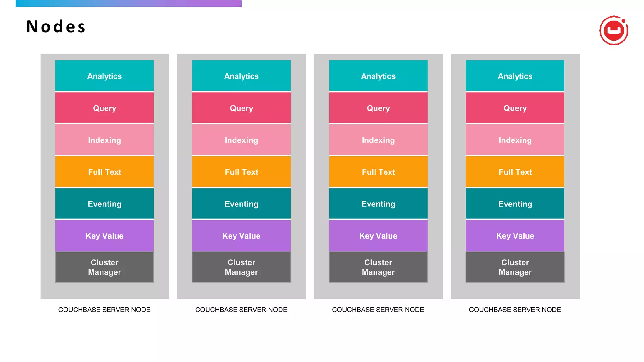The height and width of the screenshot is (362, 644).
Task: Click the Couchbase logo icon
Action: tap(613, 30)
